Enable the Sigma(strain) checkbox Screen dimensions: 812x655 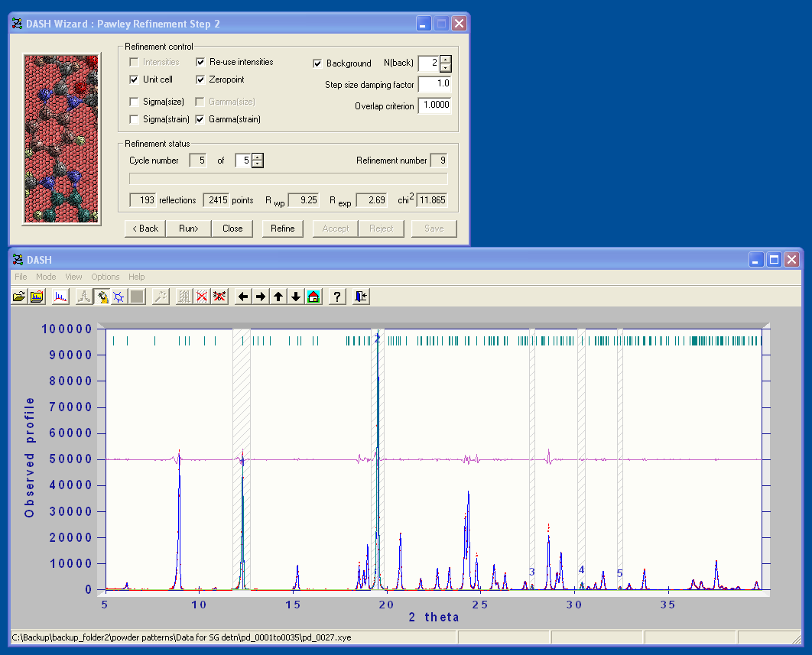(x=134, y=119)
